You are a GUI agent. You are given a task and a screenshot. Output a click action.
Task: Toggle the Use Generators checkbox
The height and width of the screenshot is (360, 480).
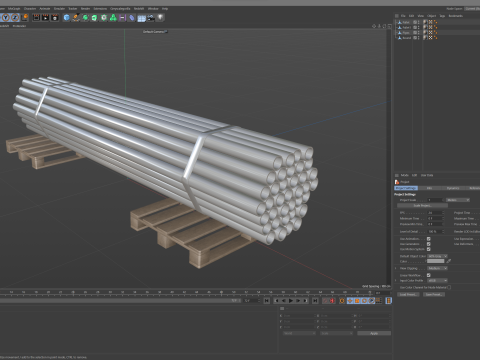[x=429, y=244]
